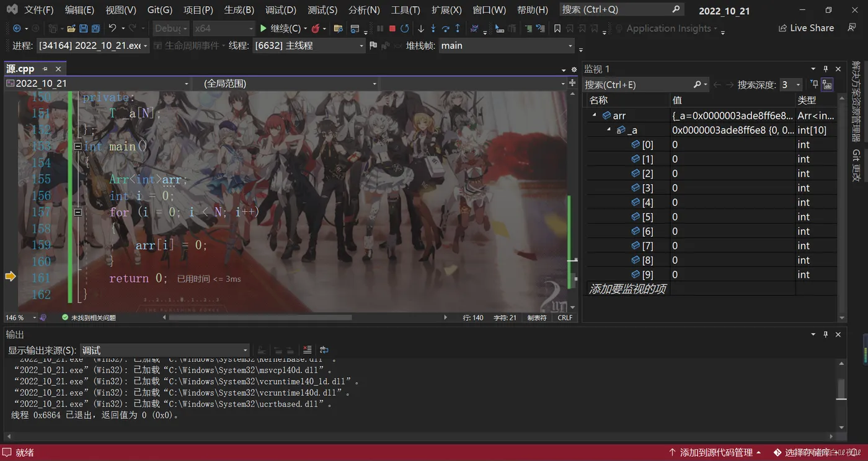Collapse the arr node in Watch
868x461 pixels.
[x=594, y=115]
